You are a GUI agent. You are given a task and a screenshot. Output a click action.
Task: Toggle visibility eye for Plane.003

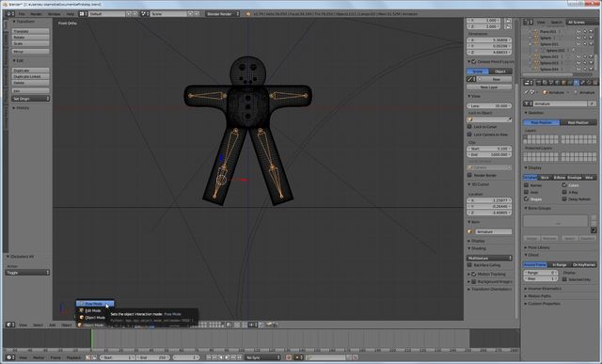click(578, 31)
